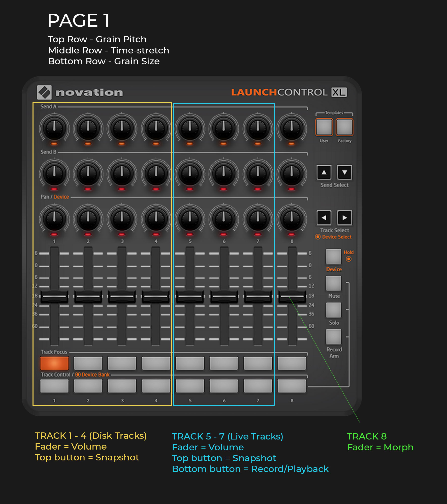Image resolution: width=447 pixels, height=504 pixels.
Task: Click Track Control button for channel 4
Action: 156,386
